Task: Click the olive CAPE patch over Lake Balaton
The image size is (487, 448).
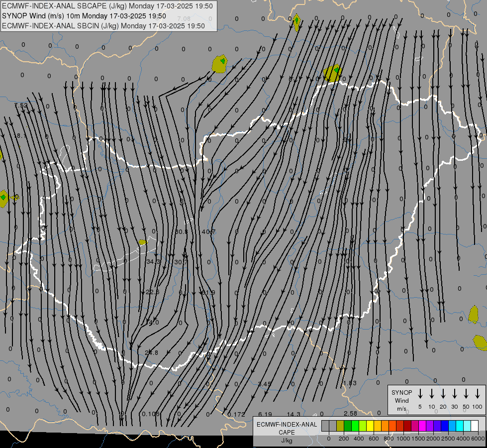Action: [x=142, y=242]
